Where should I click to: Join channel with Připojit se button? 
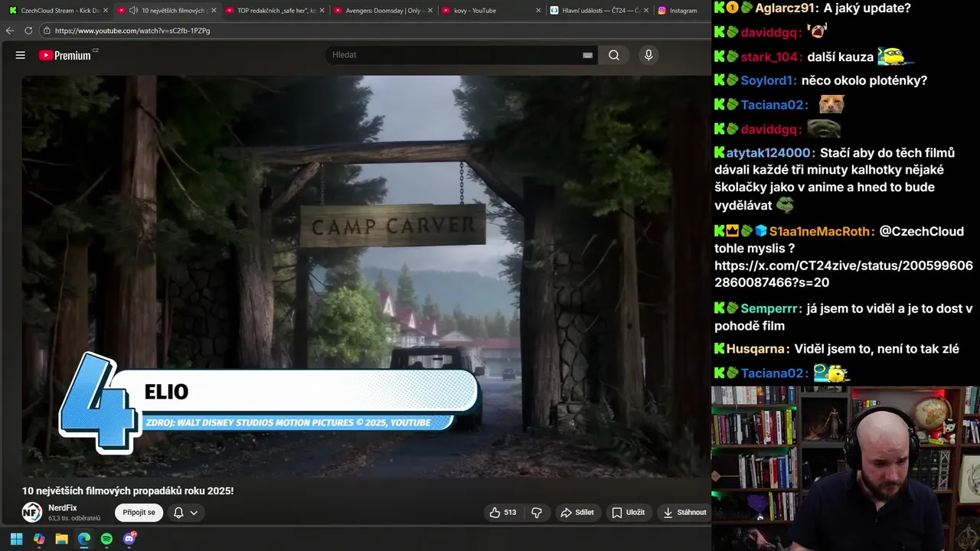click(x=139, y=513)
